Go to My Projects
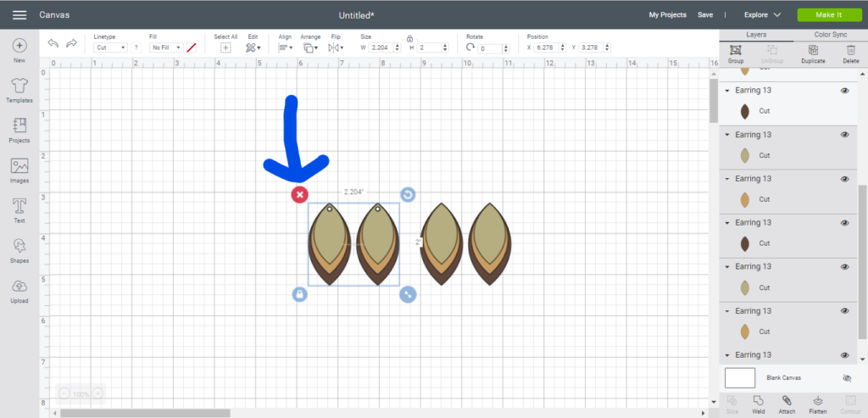The height and width of the screenshot is (418, 868). [668, 15]
